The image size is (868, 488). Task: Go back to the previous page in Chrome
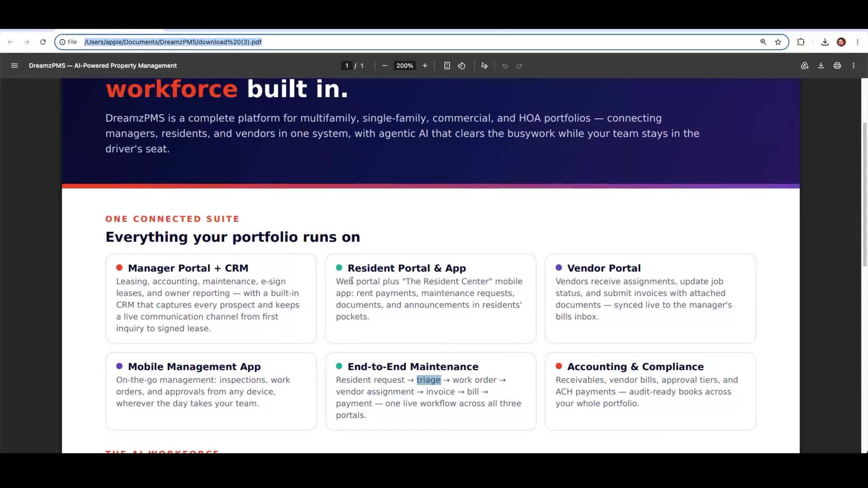(10, 42)
